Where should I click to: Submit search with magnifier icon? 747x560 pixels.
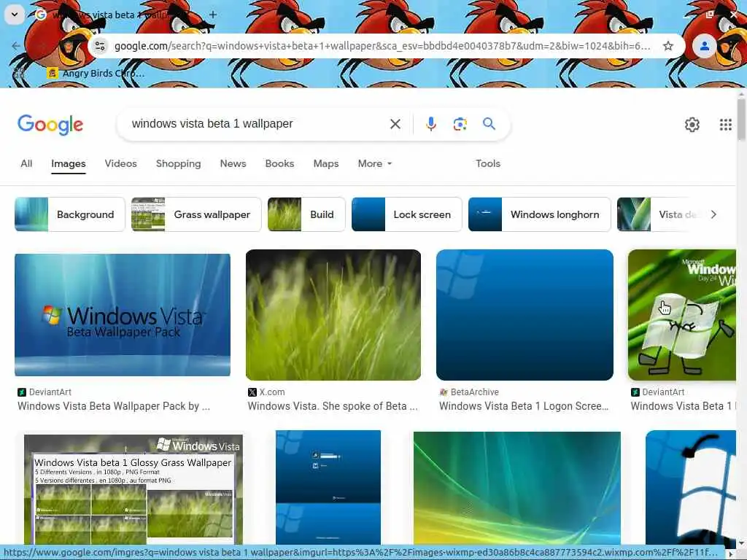click(489, 124)
